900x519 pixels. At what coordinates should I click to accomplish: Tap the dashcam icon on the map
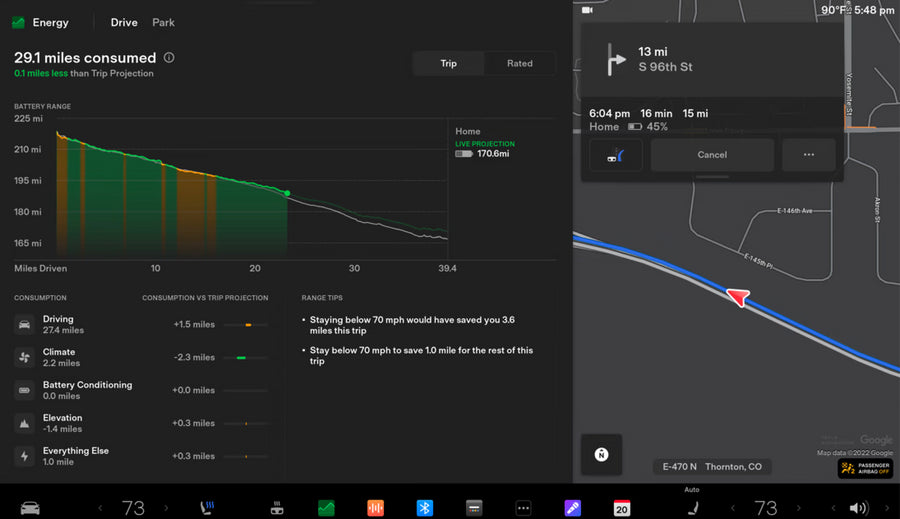pyautogui.click(x=587, y=10)
